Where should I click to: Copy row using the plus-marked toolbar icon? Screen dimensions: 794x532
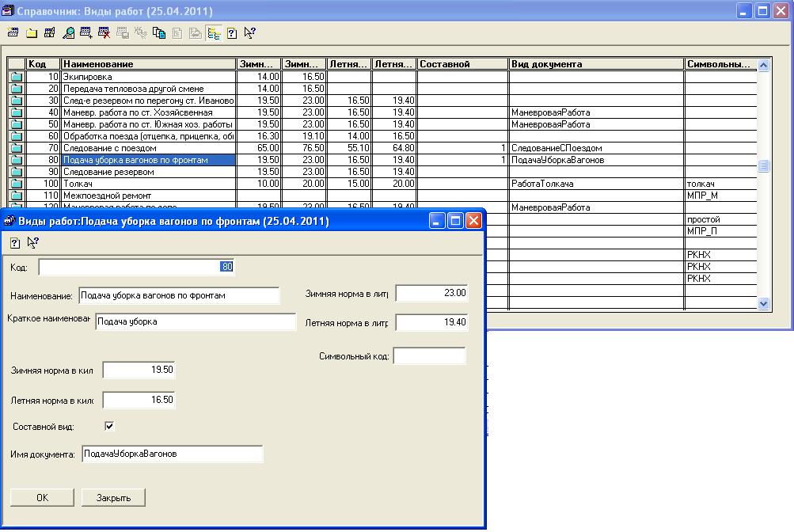(x=86, y=33)
